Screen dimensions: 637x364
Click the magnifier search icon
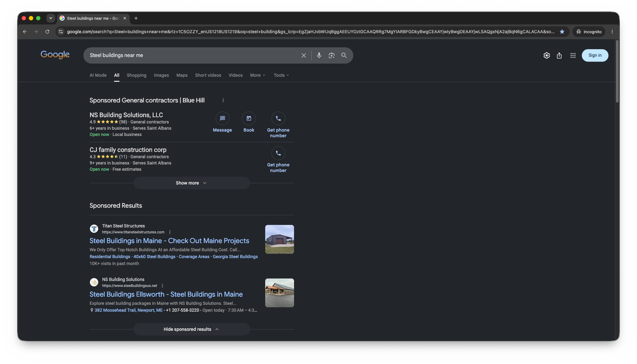[x=344, y=55]
